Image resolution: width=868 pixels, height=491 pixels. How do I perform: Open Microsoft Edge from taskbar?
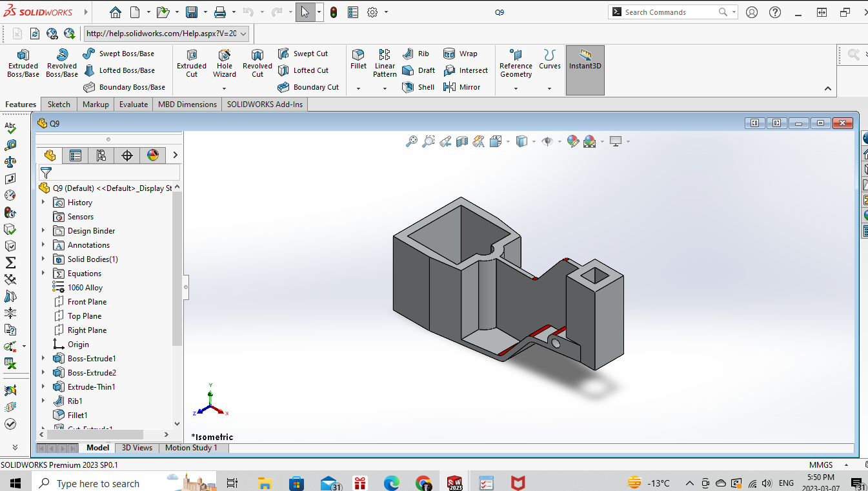[392, 483]
